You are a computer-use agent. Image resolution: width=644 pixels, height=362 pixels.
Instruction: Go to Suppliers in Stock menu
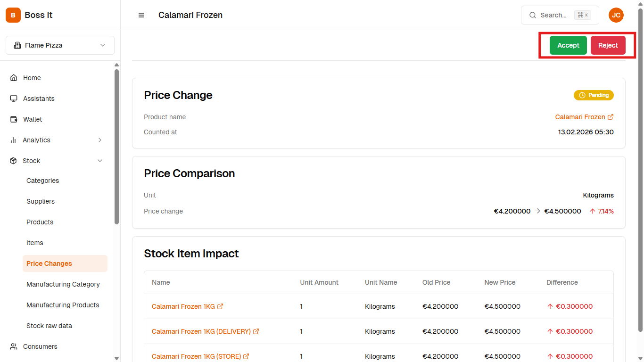[41, 201]
